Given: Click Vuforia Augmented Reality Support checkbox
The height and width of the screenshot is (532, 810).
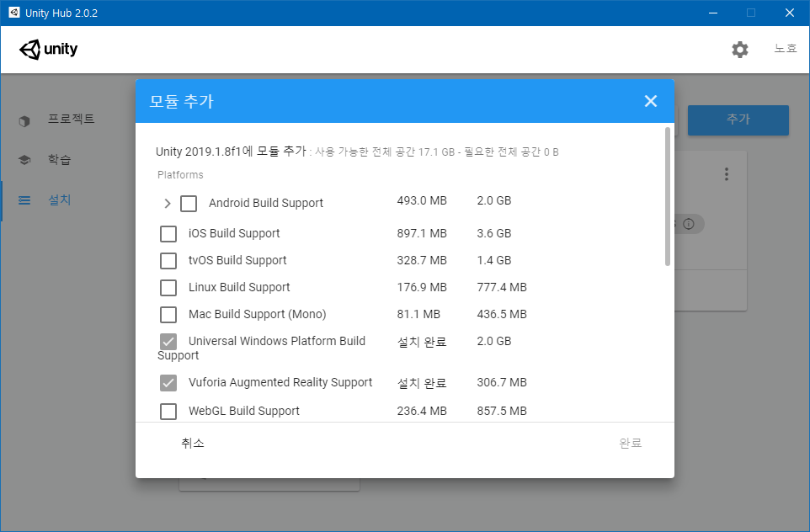Looking at the screenshot, I should [x=168, y=383].
